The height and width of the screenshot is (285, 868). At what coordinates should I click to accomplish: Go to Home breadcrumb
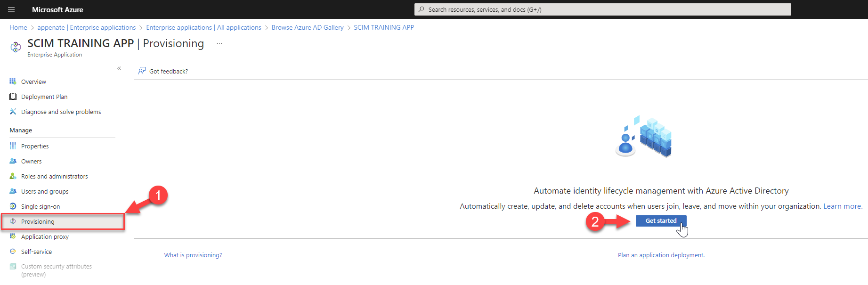coord(18,27)
